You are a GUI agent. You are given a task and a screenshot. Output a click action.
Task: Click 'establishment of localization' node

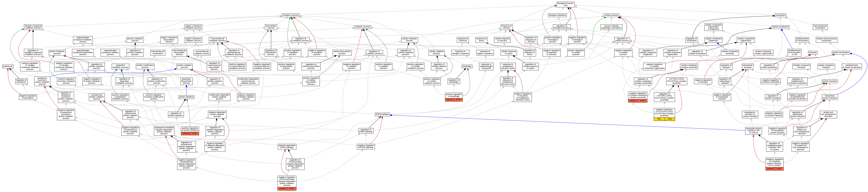802,40
